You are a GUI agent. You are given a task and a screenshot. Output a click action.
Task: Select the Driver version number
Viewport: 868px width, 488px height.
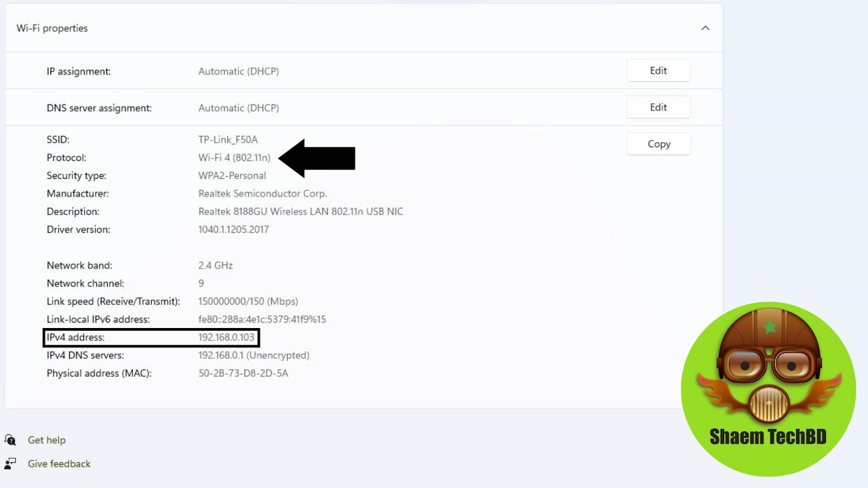pyautogui.click(x=233, y=229)
